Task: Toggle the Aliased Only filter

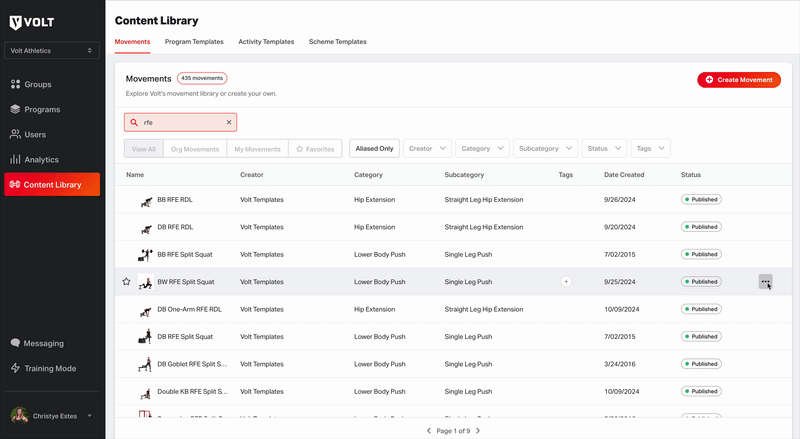Action: (374, 149)
